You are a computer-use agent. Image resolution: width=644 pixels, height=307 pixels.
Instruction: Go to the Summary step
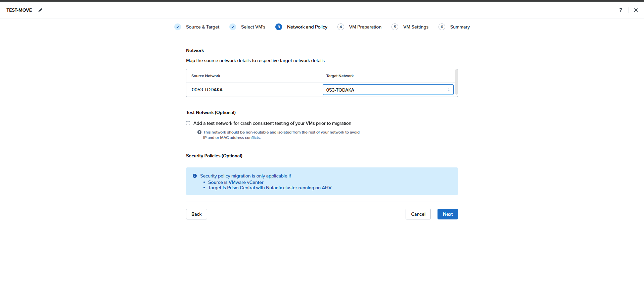[460, 27]
